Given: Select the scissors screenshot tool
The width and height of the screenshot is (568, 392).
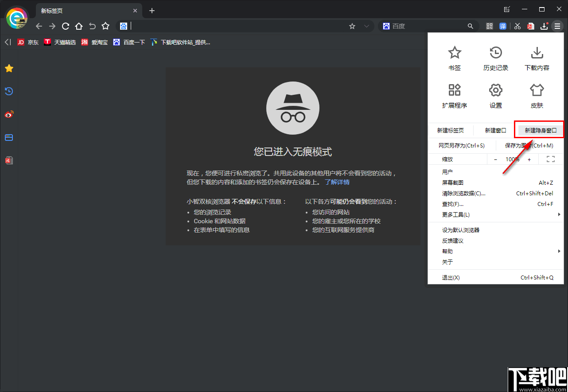Looking at the screenshot, I should (517, 26).
